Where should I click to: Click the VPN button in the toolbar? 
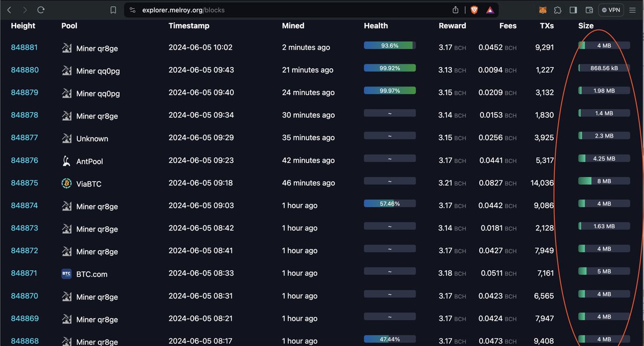(611, 10)
